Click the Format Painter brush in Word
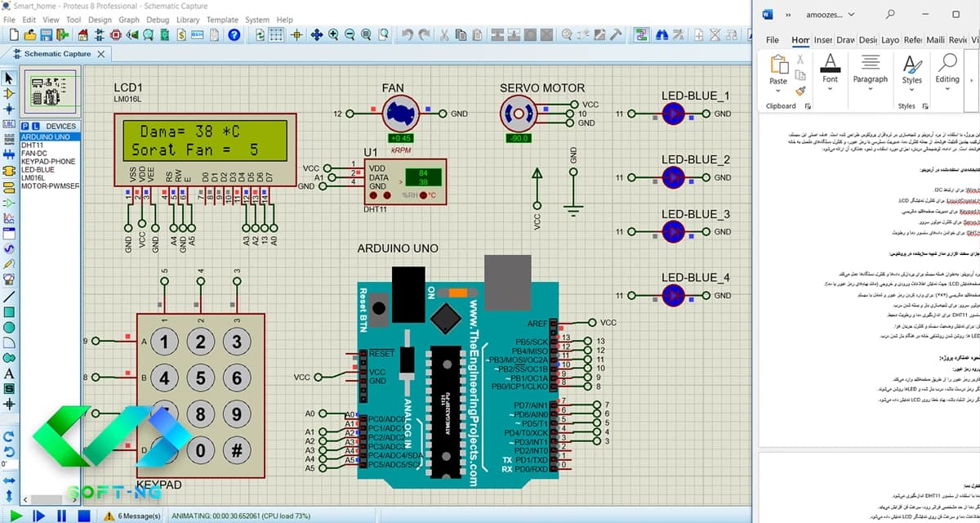980x523 pixels. pos(800,91)
